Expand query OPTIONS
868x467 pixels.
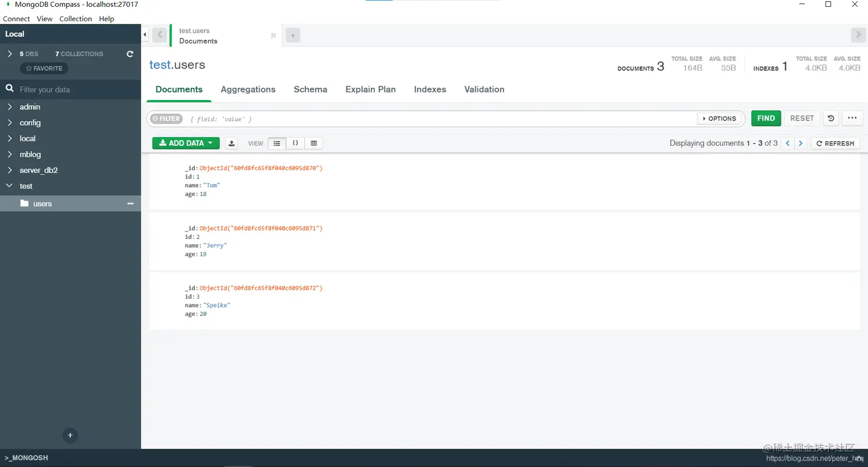pyautogui.click(x=720, y=118)
